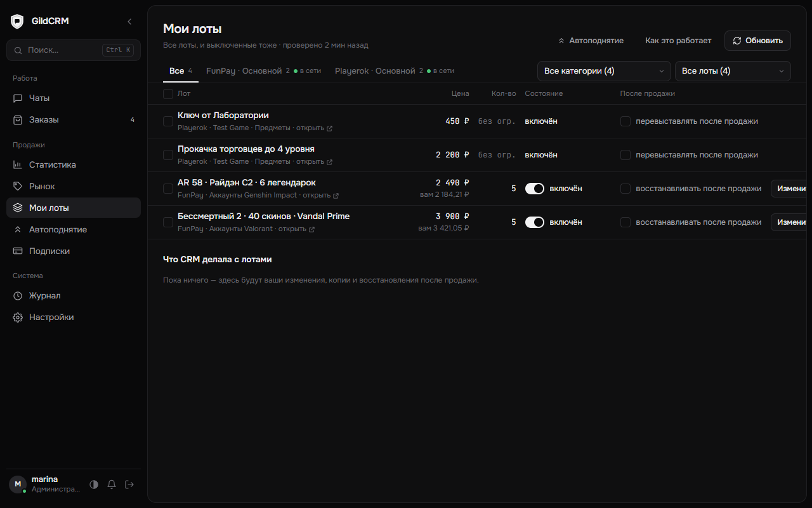Open the Все категории (4) dropdown

point(604,71)
